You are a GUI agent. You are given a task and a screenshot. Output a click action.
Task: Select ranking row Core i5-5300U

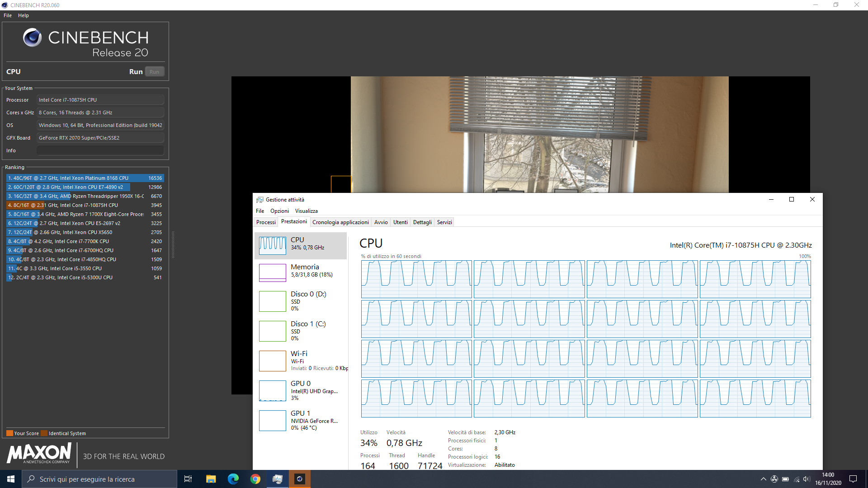85,277
